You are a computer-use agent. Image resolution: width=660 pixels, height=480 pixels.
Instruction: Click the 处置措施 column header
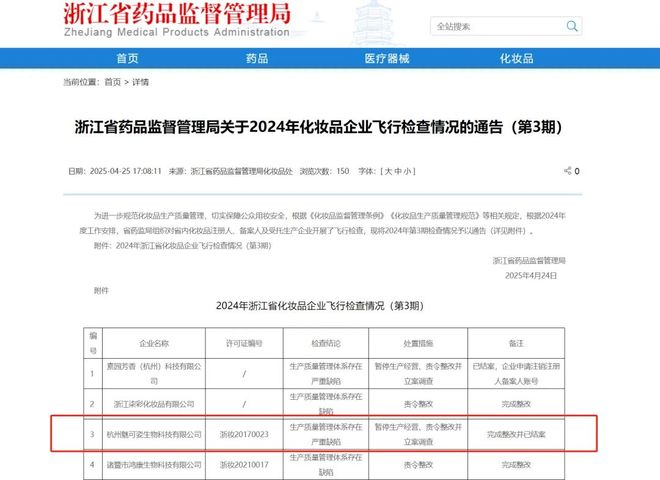tap(418, 343)
